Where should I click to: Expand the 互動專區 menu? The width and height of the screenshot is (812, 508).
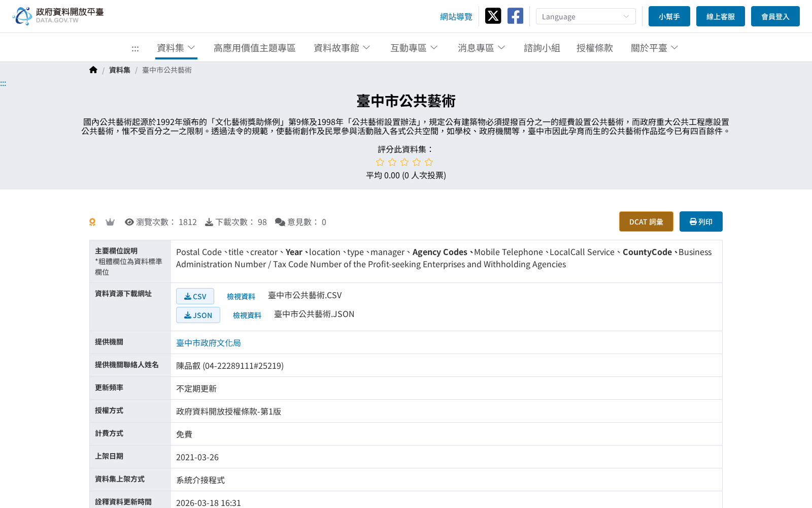(x=414, y=48)
